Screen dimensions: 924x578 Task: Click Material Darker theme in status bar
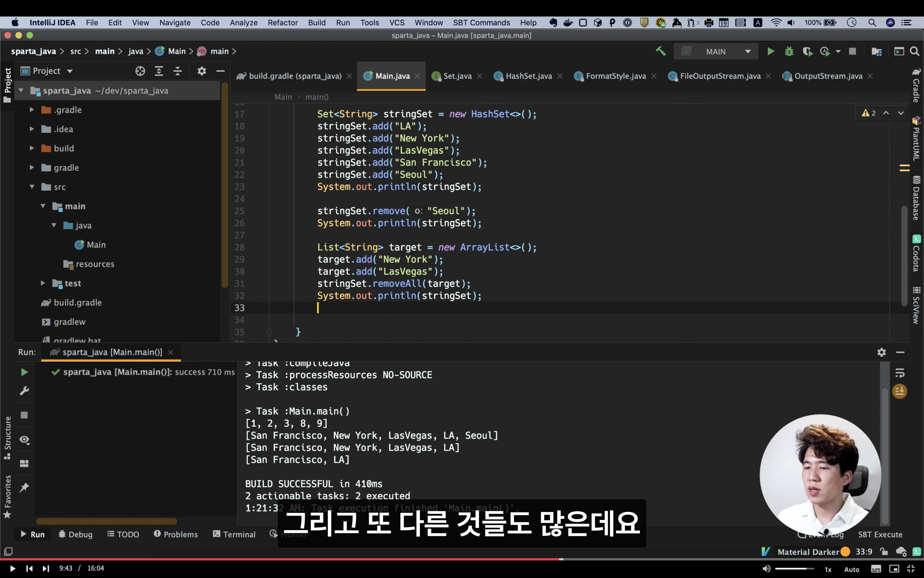(808, 552)
